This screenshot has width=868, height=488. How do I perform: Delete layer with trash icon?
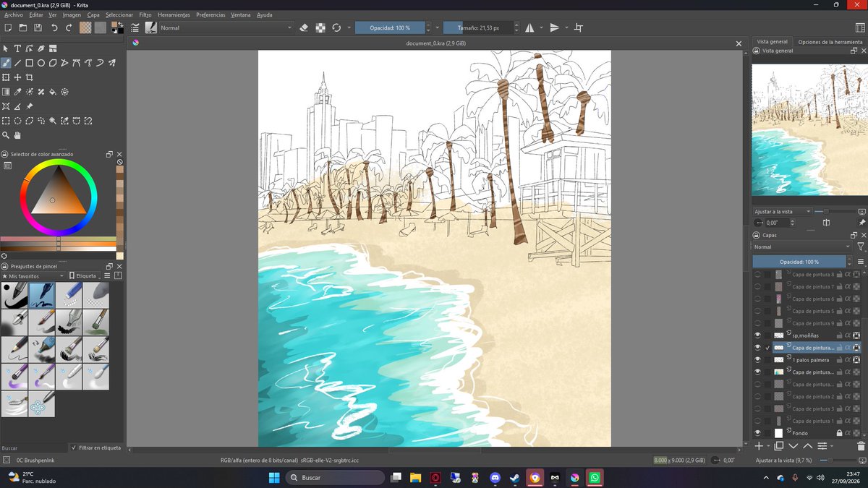click(860, 446)
